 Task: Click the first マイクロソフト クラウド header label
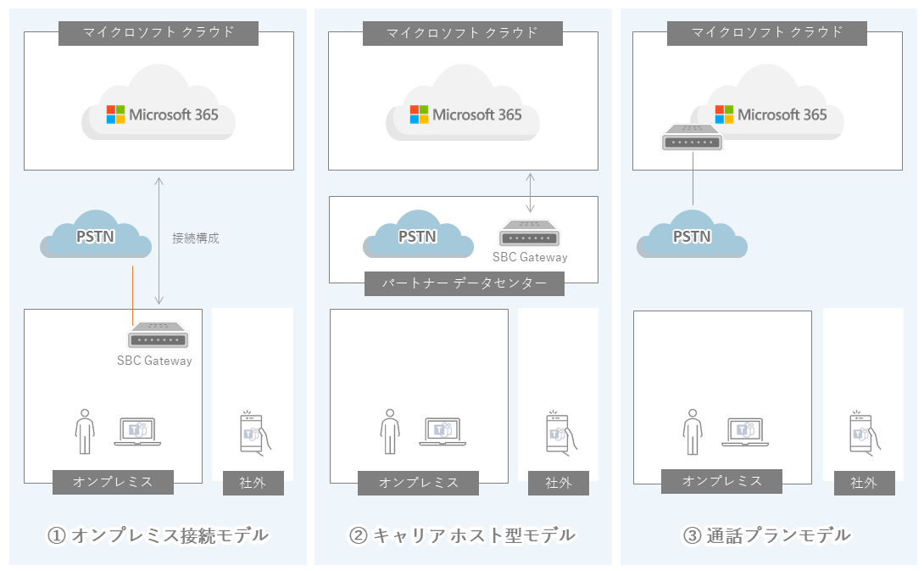click(x=159, y=33)
